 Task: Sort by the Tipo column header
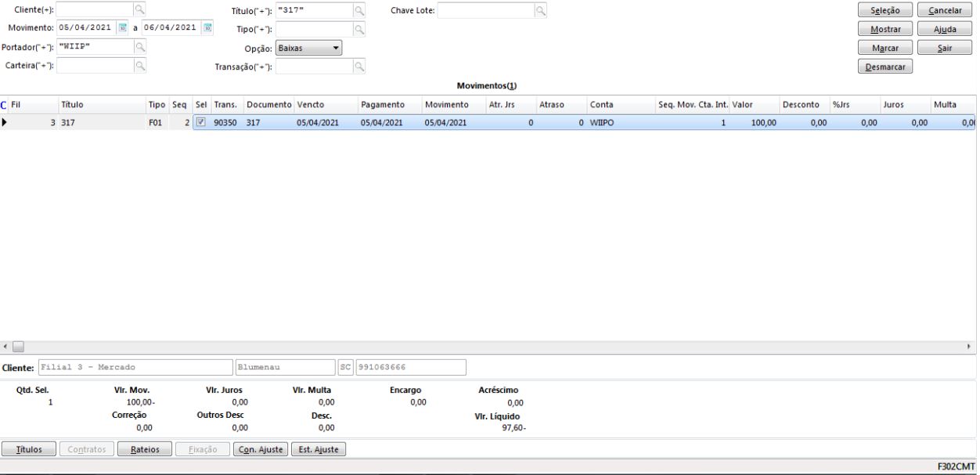(157, 105)
